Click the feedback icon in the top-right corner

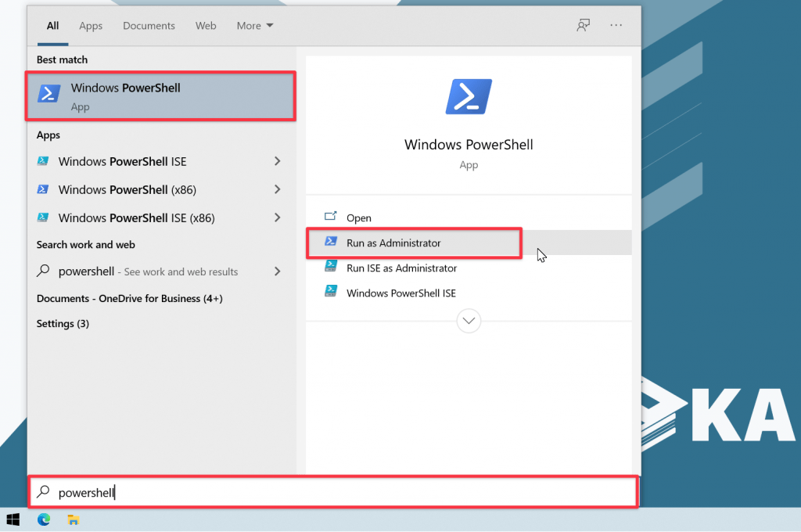[583, 24]
